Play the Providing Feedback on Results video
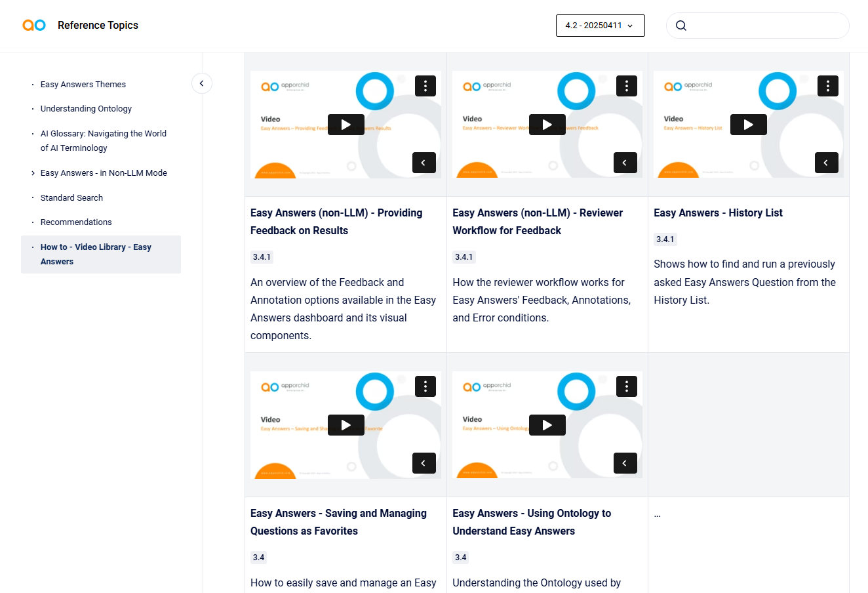 pos(345,125)
